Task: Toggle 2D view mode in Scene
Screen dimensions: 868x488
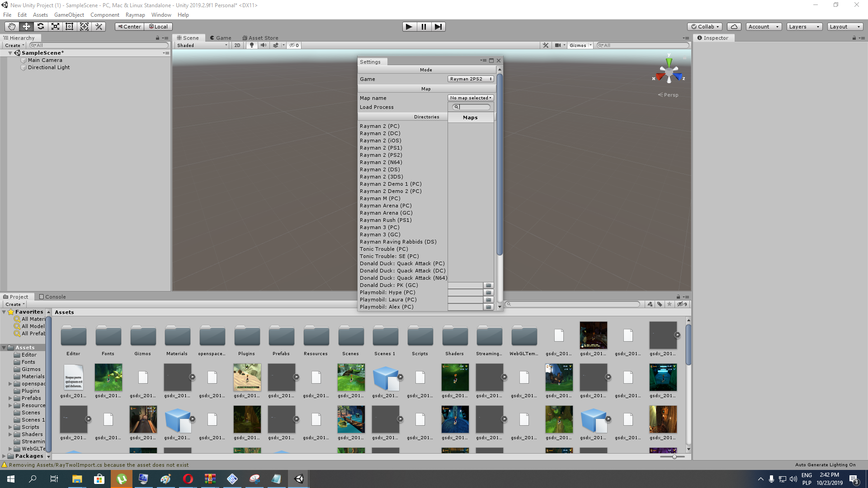Action: click(x=237, y=45)
